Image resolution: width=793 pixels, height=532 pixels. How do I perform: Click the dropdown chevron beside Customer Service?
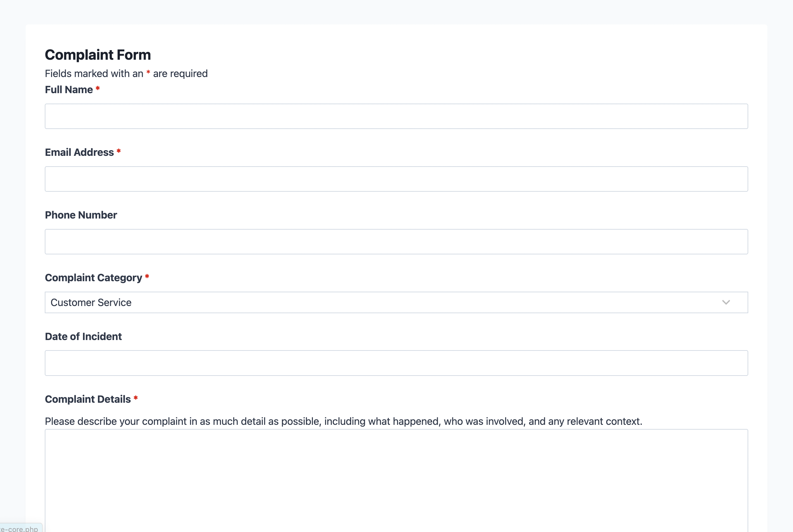tap(727, 302)
